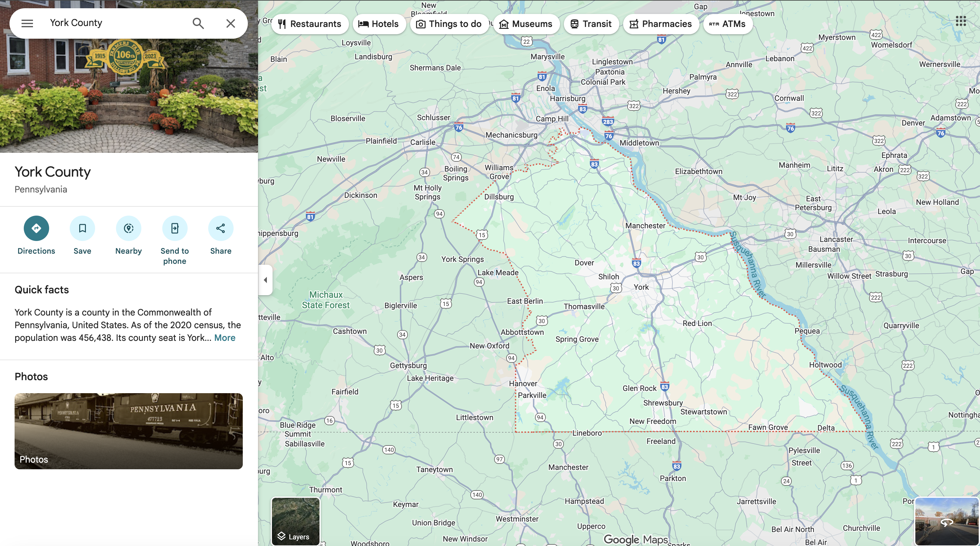Send York County to phone
980x546 pixels.
175,228
